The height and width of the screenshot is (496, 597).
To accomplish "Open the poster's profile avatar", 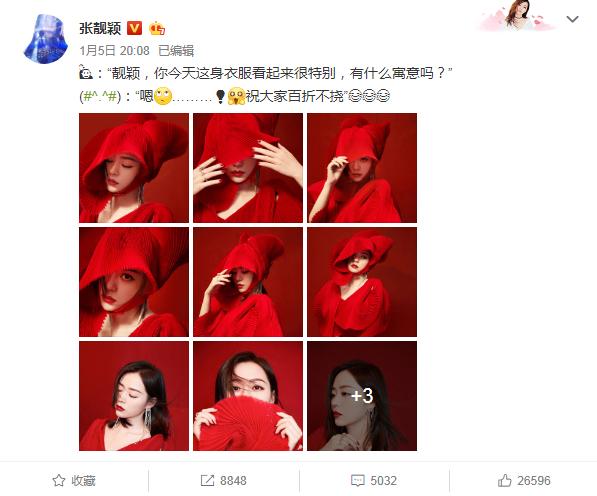I will point(46,38).
